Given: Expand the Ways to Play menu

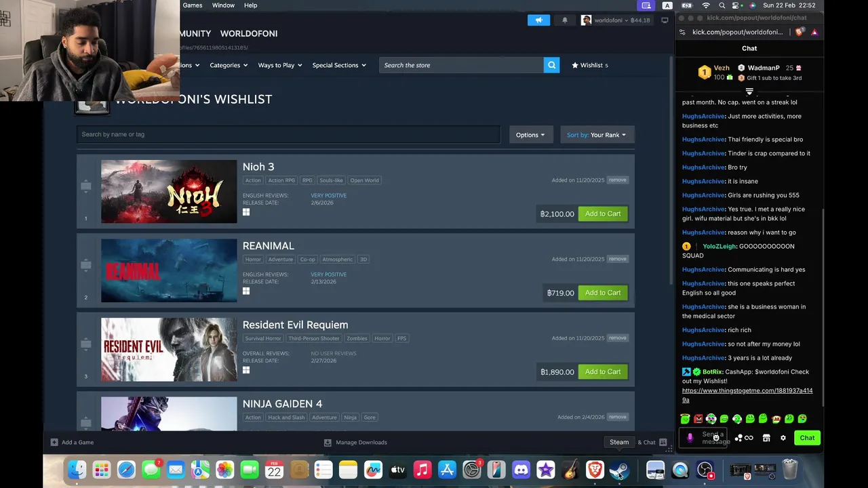Looking at the screenshot, I should tap(280, 65).
